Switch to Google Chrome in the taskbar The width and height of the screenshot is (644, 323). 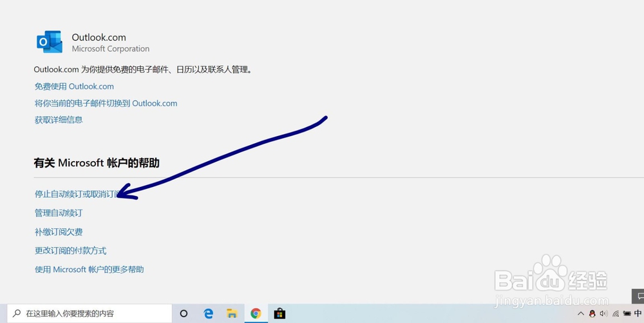[x=256, y=313]
